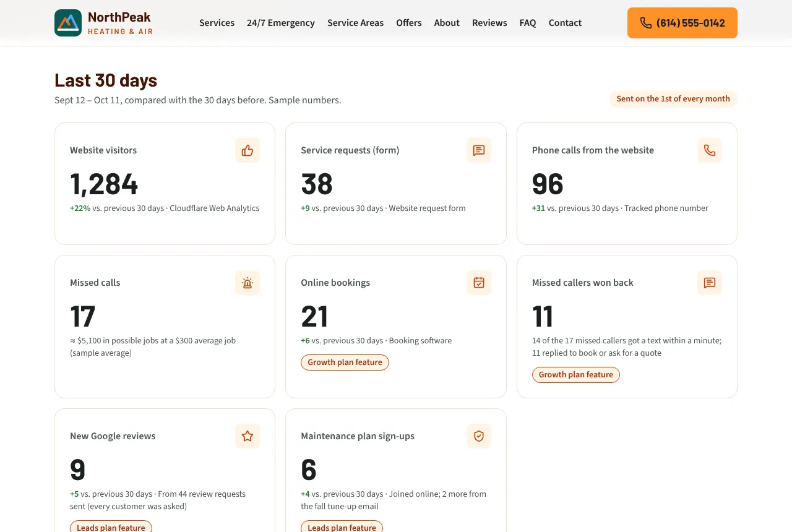Call (614) 555-0142 button
Image resolution: width=792 pixels, height=532 pixels.
tap(682, 23)
